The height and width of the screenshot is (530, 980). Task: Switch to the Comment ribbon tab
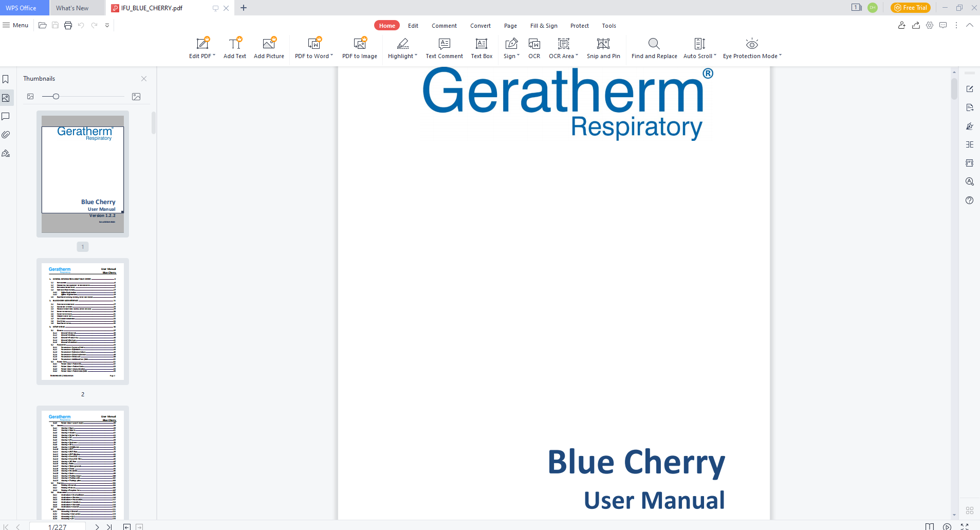click(x=444, y=26)
